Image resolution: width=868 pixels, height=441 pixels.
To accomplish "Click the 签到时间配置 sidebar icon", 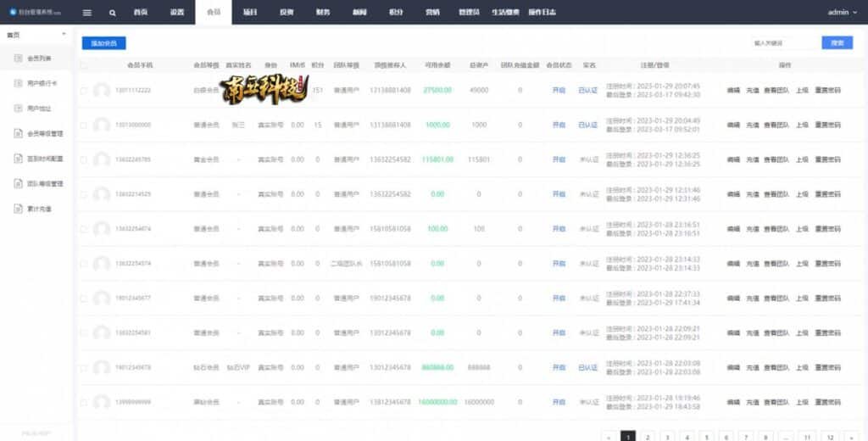I will coord(17,159).
